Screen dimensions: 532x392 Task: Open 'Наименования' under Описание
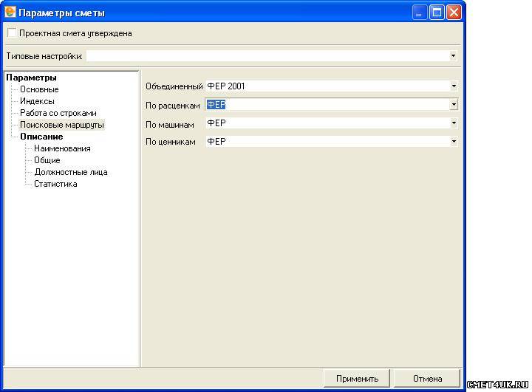(62, 148)
